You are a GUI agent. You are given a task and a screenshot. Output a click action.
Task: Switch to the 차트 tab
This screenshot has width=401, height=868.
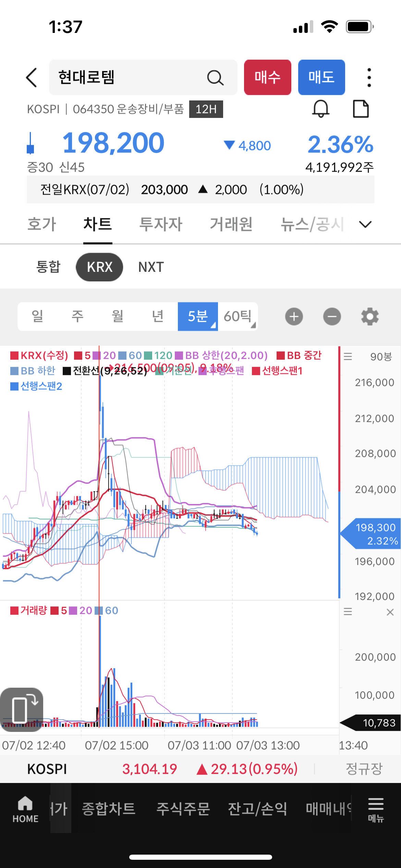[x=98, y=224]
